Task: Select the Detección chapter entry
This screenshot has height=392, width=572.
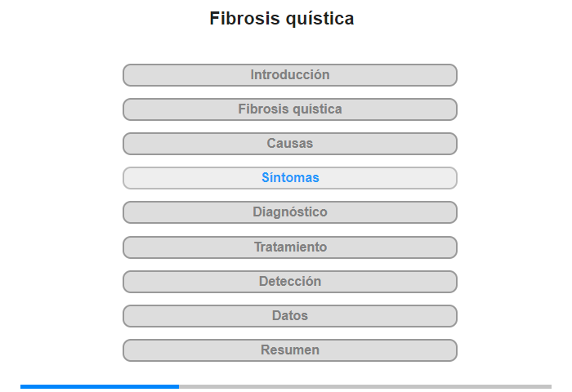Action: click(290, 282)
